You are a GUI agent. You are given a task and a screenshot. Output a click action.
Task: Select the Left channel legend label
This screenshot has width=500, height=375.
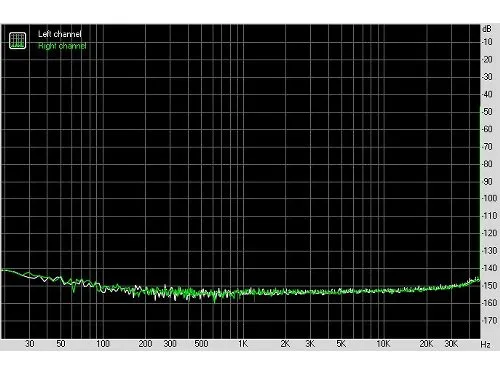coord(60,34)
